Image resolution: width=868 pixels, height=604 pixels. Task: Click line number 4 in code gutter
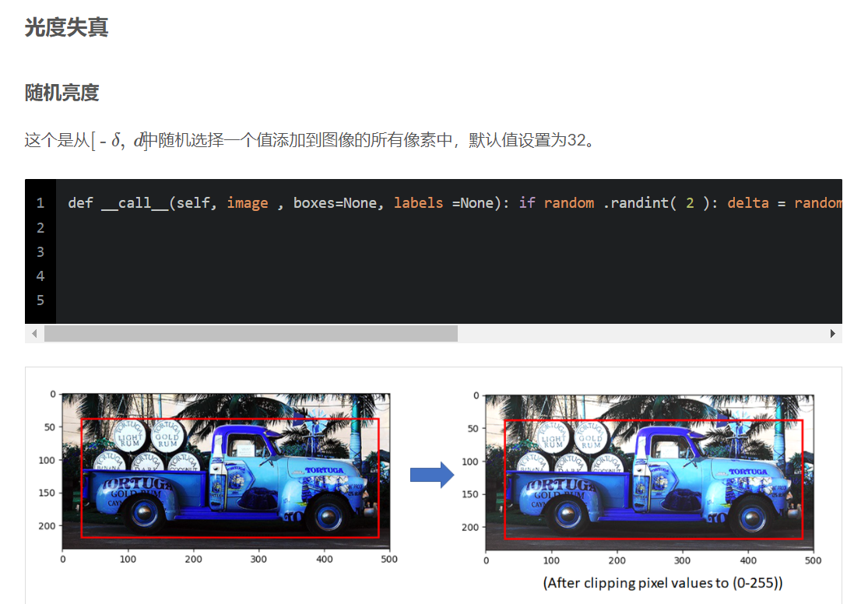40,276
